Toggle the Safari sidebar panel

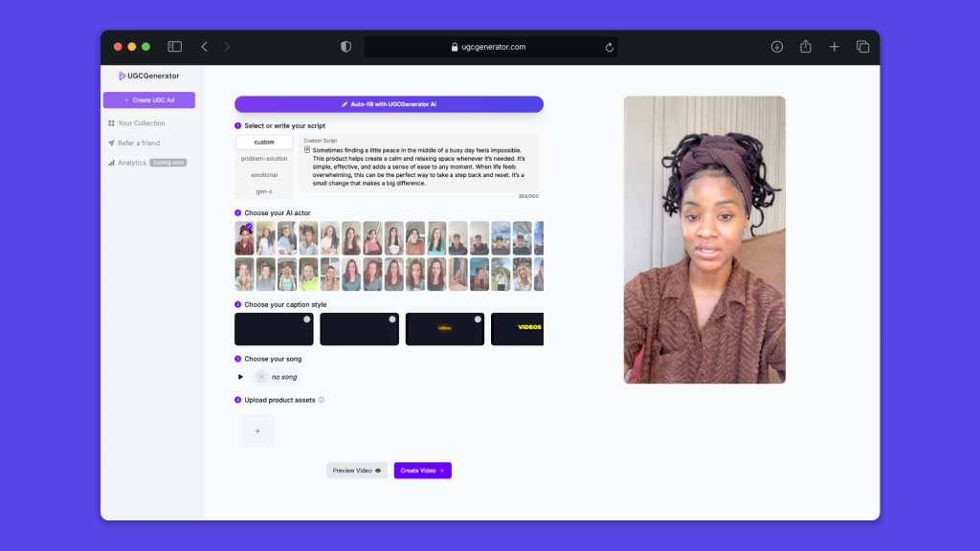[x=175, y=47]
